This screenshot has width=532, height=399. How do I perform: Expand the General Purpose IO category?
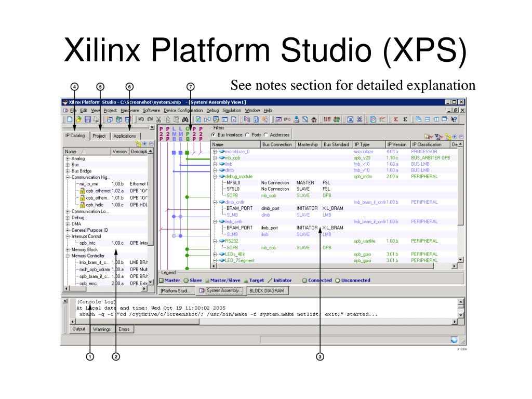(x=68, y=230)
